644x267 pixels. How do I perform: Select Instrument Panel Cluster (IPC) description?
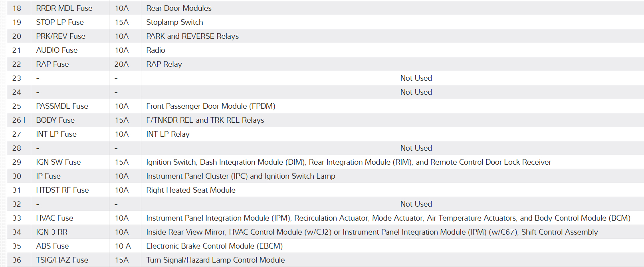[x=240, y=176]
